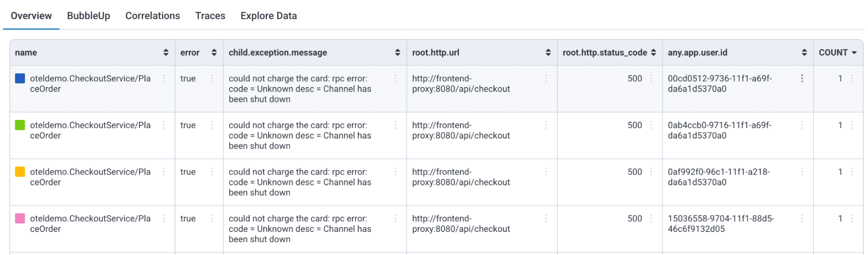
Task: Sort by any.app.user.id column arrows
Action: tap(805, 53)
